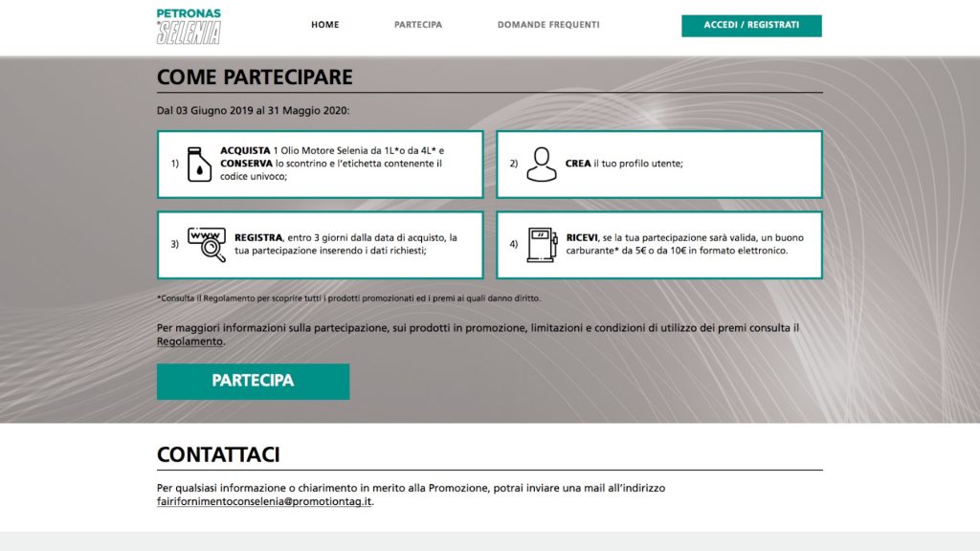This screenshot has height=551, width=980.
Task: Click the '*Consulta il Regolamento' footnote
Action: tap(348, 298)
